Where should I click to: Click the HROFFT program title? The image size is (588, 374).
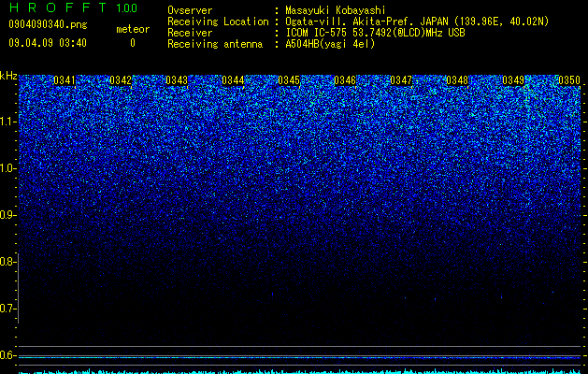(x=58, y=7)
